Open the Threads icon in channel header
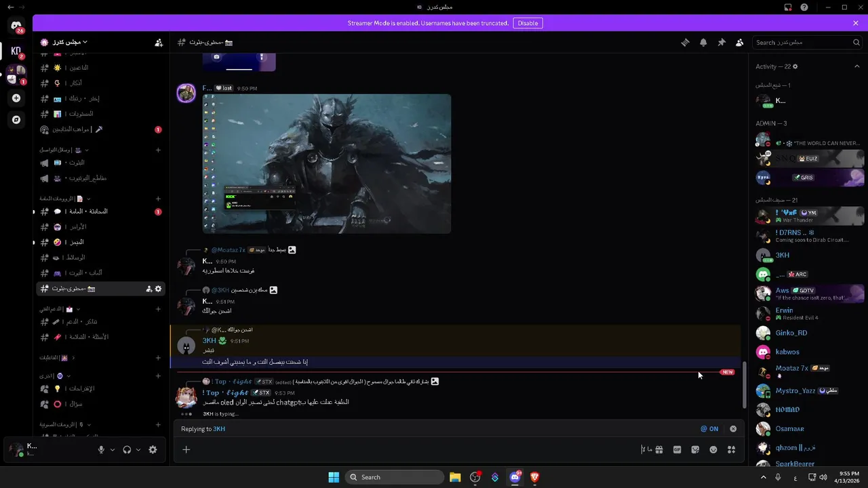Screen dimensions: 868x488 (686, 42)
